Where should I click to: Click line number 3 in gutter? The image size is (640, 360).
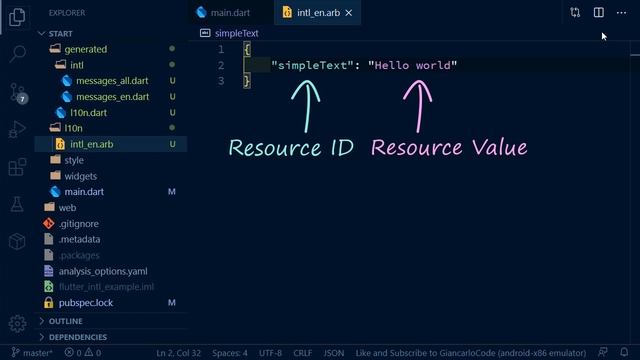[221, 81]
